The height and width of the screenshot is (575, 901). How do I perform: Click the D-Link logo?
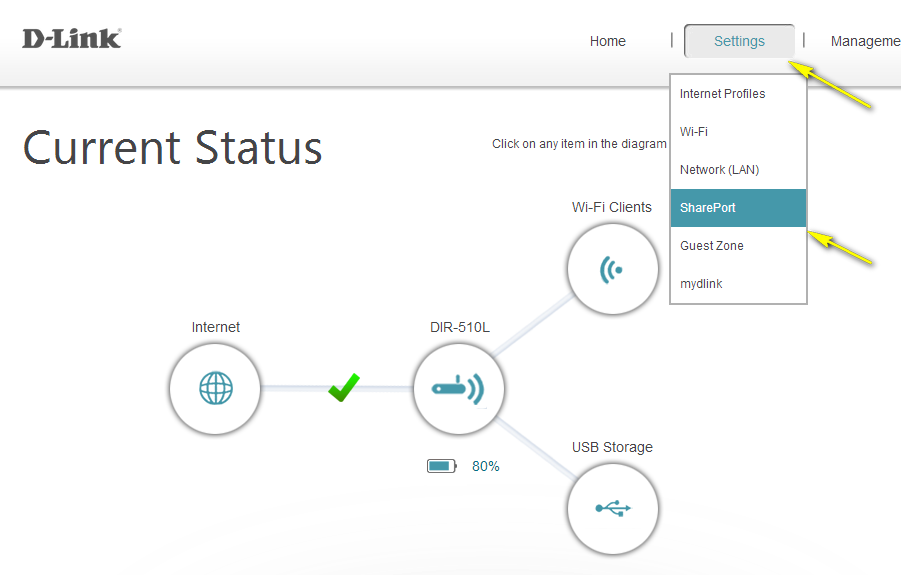pyautogui.click(x=72, y=39)
